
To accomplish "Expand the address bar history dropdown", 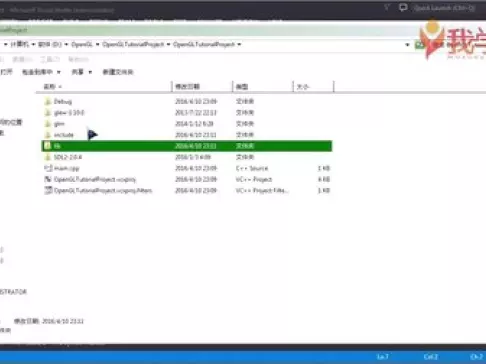I will [x=407, y=44].
